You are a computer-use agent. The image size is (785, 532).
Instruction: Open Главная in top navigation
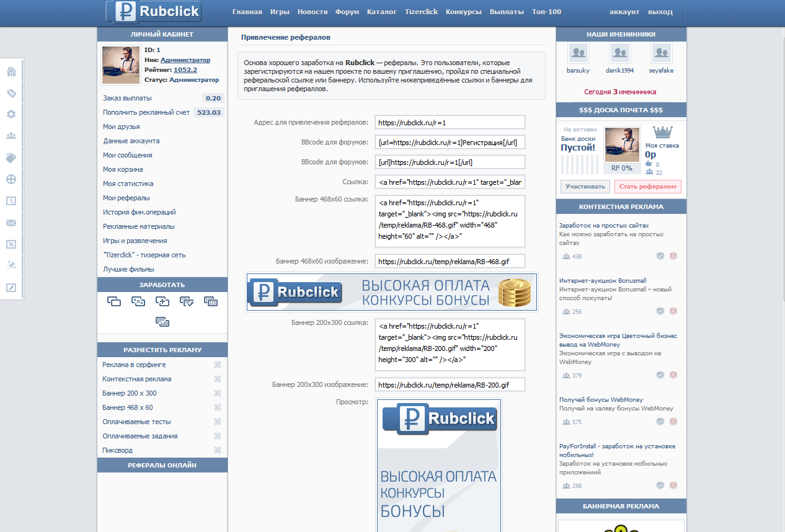(247, 12)
